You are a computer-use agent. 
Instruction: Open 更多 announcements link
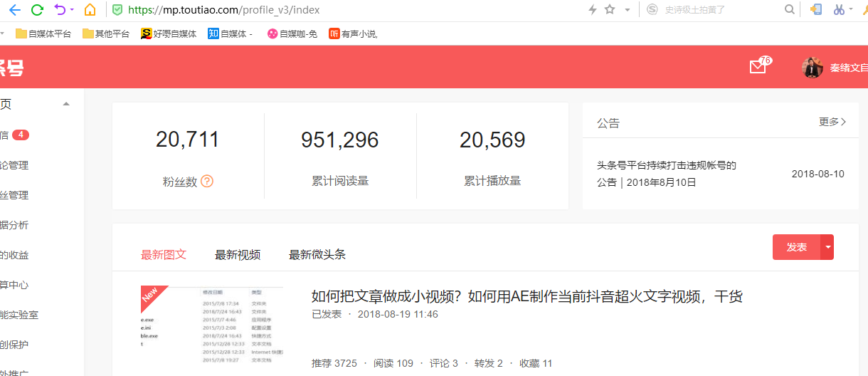[832, 122]
